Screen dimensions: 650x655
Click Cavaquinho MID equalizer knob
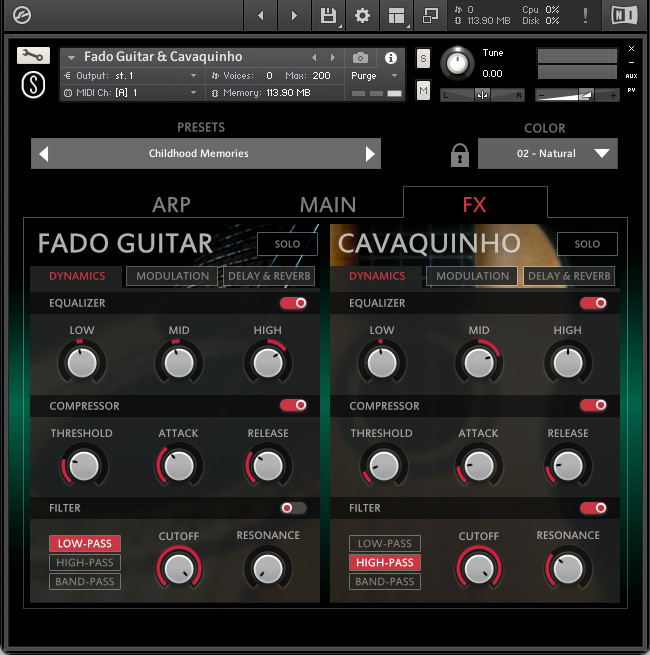(x=479, y=363)
